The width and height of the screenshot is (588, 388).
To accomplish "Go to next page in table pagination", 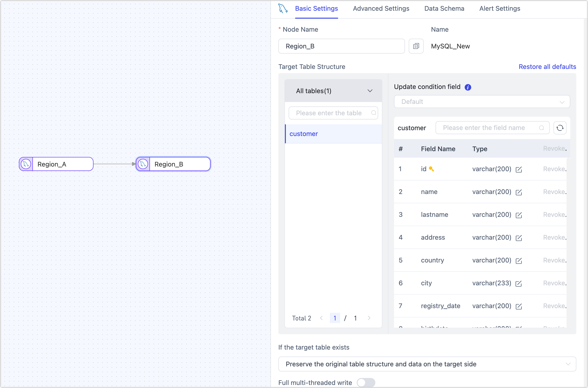I will coord(369,318).
